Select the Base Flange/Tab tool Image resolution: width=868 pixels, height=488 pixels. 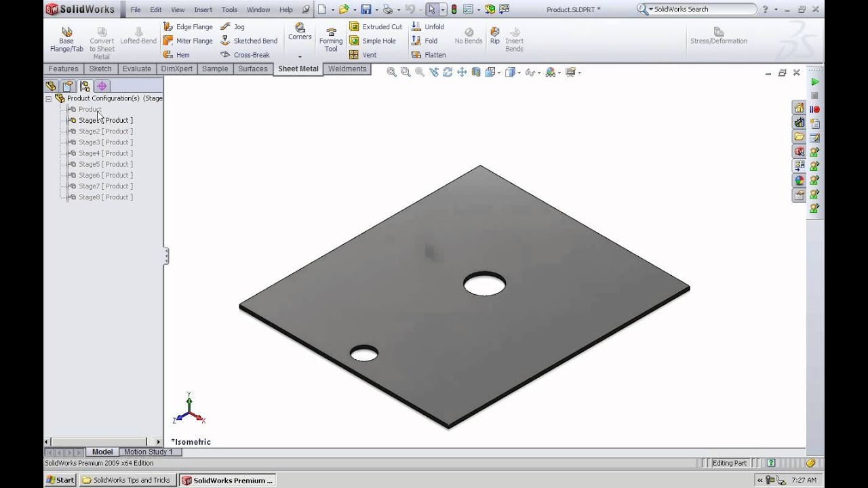66,41
